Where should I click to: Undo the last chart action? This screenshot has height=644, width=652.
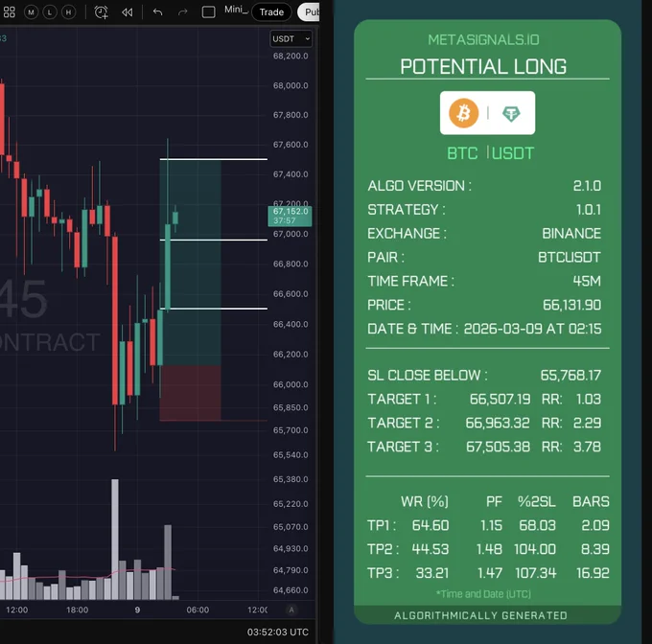point(157,12)
